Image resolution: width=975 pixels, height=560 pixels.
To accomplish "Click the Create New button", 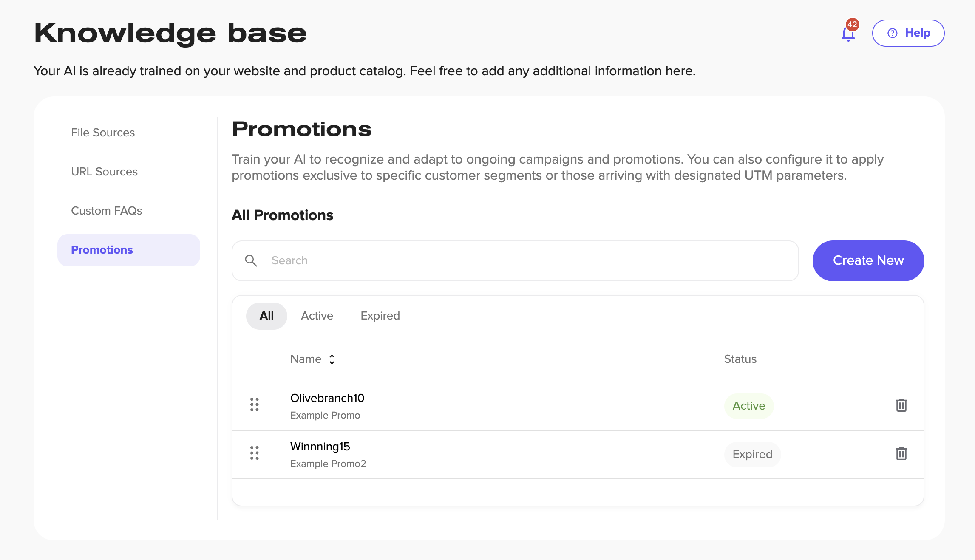I will (868, 260).
